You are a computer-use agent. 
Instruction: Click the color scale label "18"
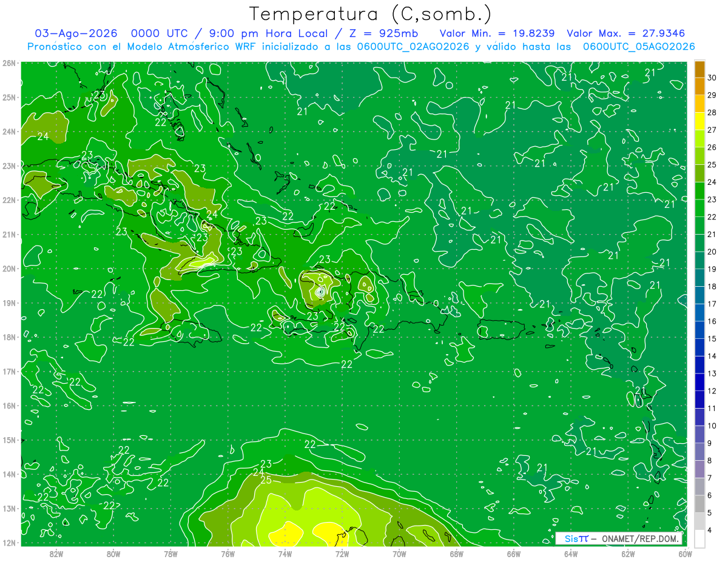point(712,286)
